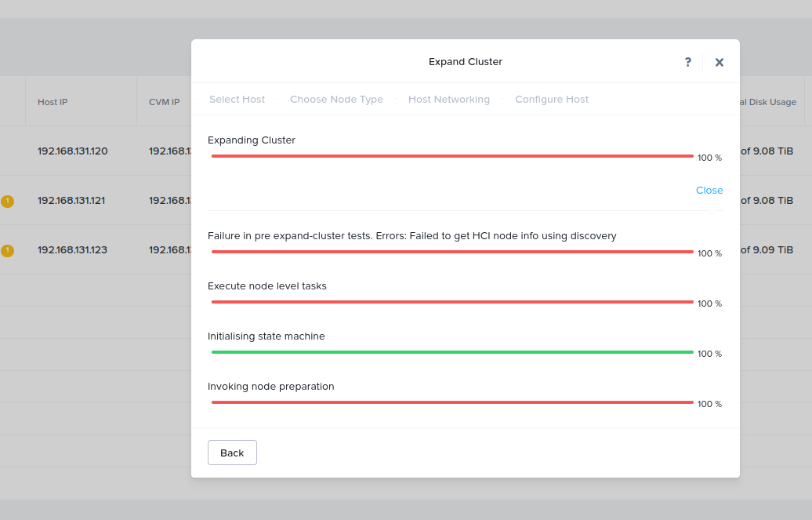Click the 'Initialising state machine' label

click(x=266, y=336)
